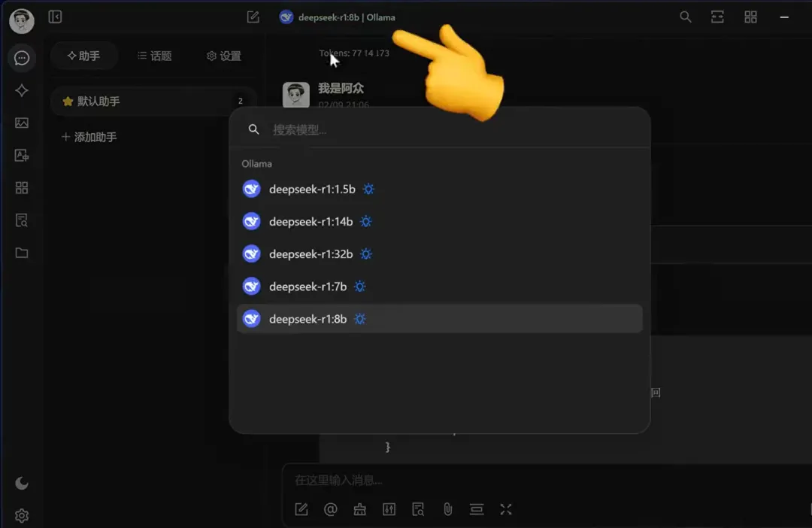Viewport: 812px width, 528px height.
Task: Clear context with divider icon
Action: 477,509
